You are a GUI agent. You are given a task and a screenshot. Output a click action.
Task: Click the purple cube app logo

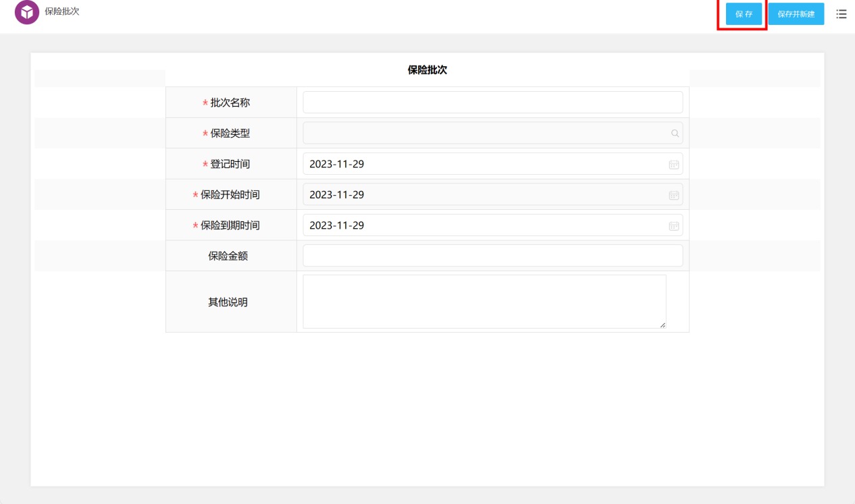pyautogui.click(x=27, y=13)
